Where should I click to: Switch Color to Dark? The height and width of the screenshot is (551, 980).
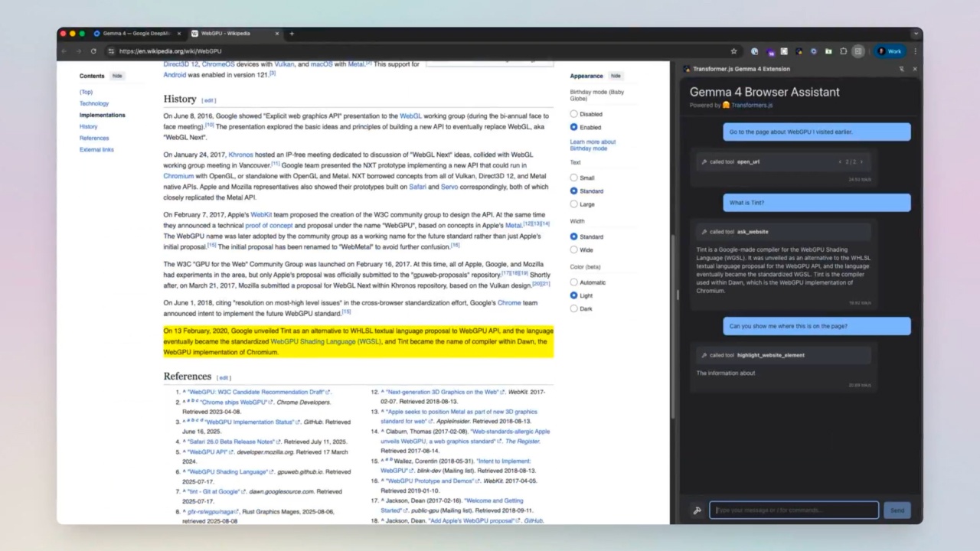click(x=574, y=308)
